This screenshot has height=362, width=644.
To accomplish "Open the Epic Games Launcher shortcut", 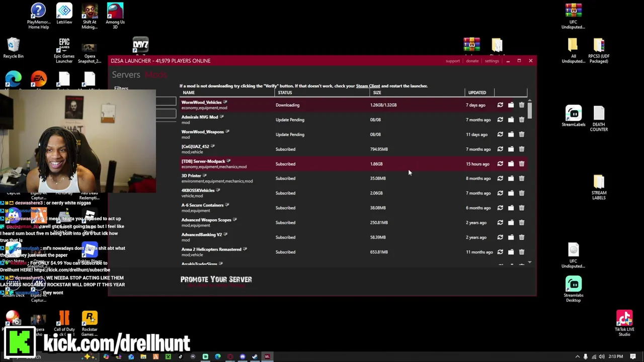I will 64,51.
